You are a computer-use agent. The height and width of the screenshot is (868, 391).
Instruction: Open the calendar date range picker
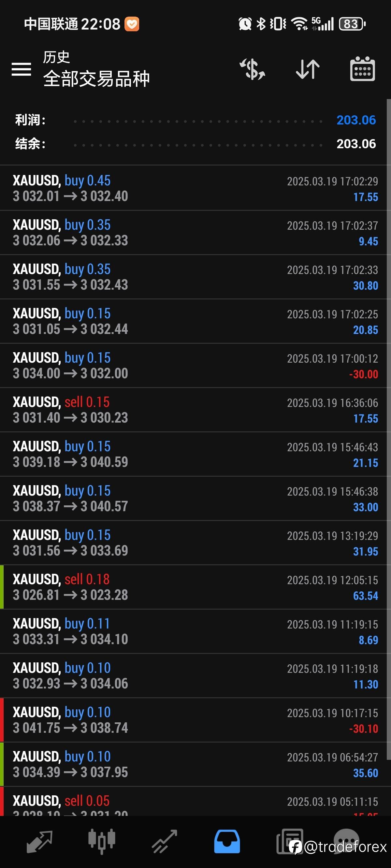point(362,69)
